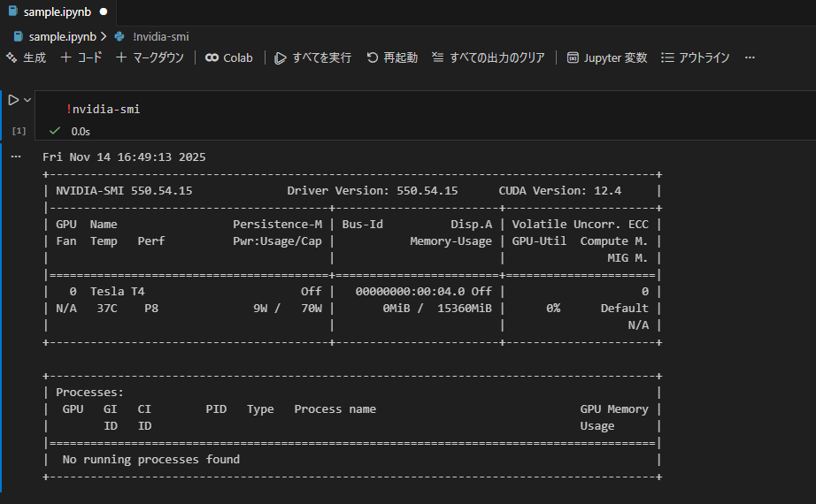This screenshot has height=504, width=816.
Task: Restart the kernel with 再起動
Action: tap(392, 57)
